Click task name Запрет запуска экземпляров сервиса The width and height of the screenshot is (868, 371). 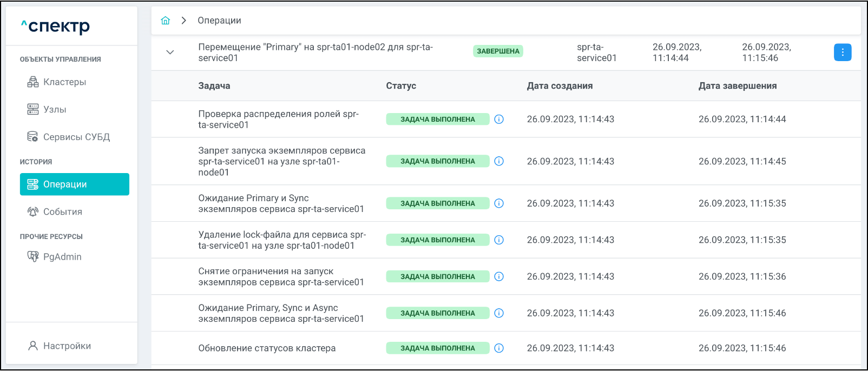point(282,161)
